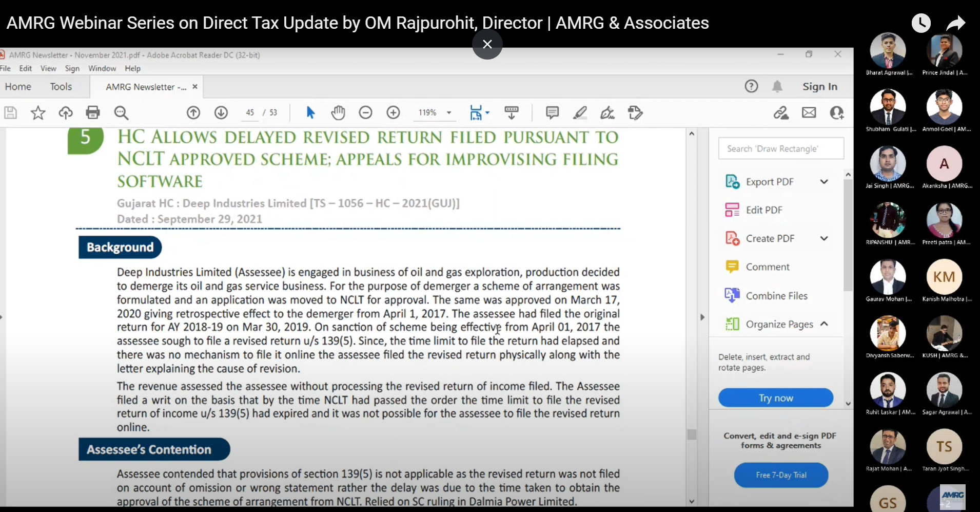Open the Help menu
The height and width of the screenshot is (512, 980).
(x=132, y=68)
